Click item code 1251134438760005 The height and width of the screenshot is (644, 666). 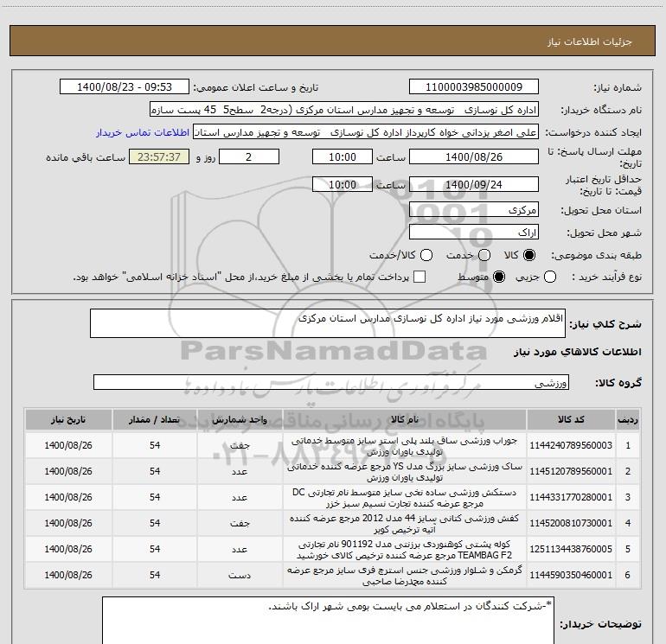[x=571, y=549]
